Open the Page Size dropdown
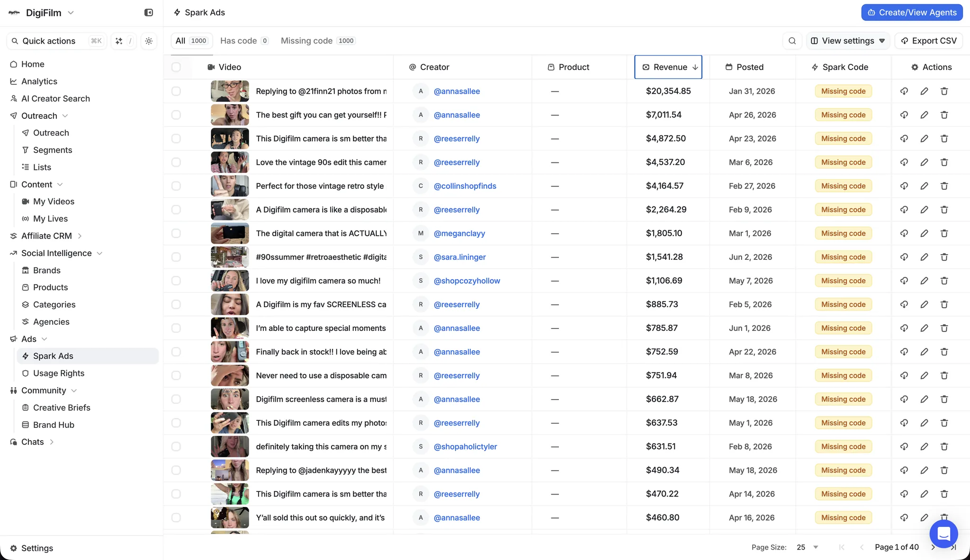The height and width of the screenshot is (560, 970). pos(807,547)
